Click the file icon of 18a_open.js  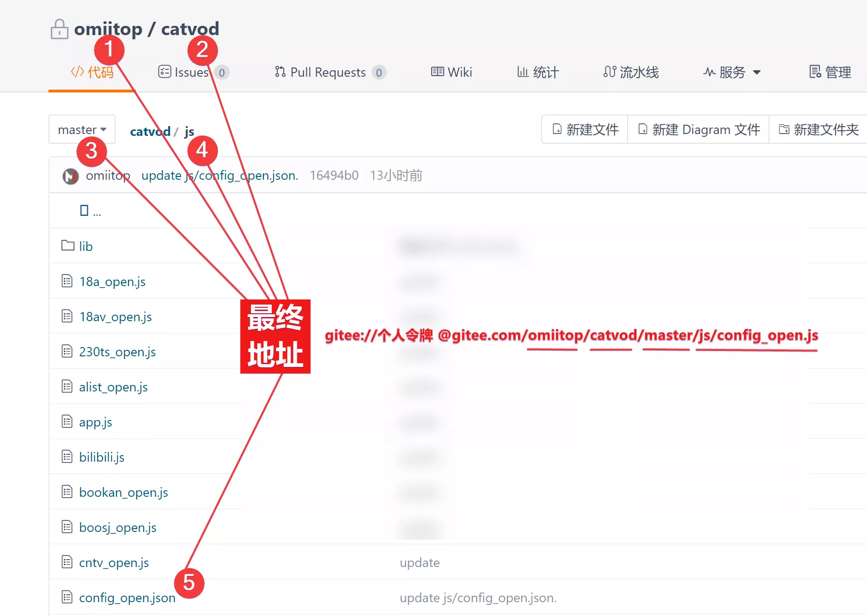[x=67, y=281]
